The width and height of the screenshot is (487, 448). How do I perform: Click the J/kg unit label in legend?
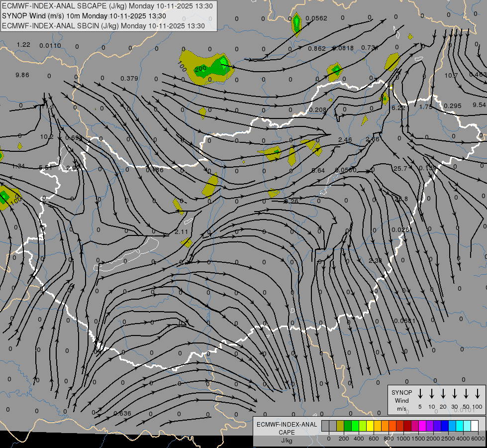pos(287,441)
